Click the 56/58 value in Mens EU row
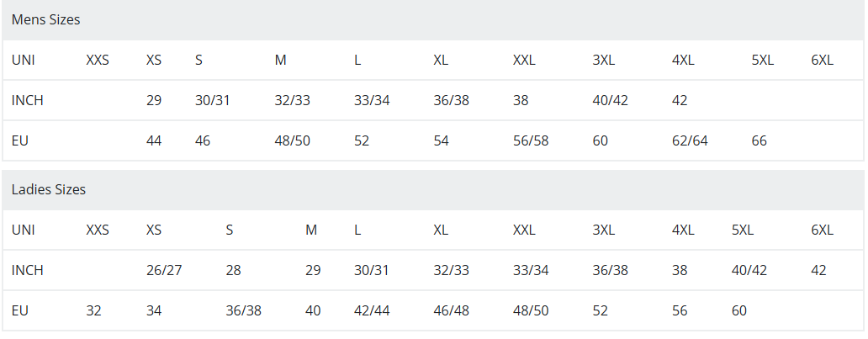The width and height of the screenshot is (868, 339). 531,140
